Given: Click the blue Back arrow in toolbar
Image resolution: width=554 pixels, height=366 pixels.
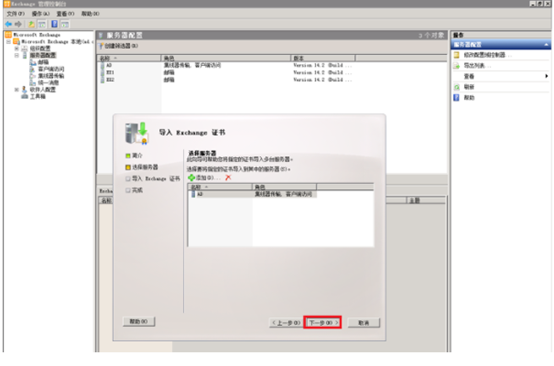Looking at the screenshot, I should pyautogui.click(x=8, y=24).
